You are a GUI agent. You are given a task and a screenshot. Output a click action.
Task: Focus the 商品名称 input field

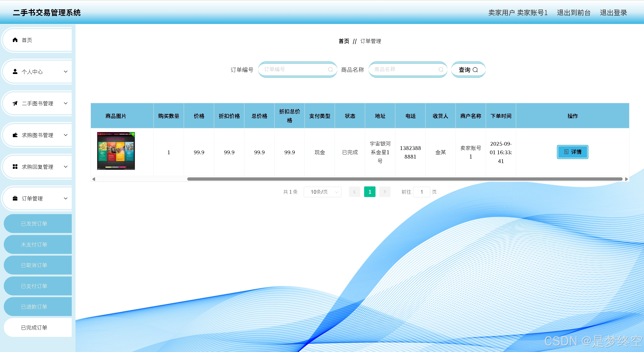click(x=408, y=69)
